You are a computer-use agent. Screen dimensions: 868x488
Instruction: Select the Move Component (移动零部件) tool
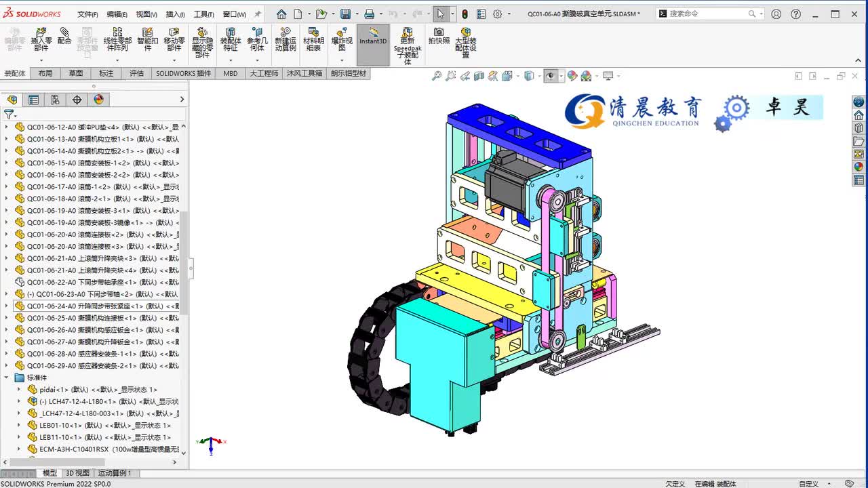[x=174, y=39]
